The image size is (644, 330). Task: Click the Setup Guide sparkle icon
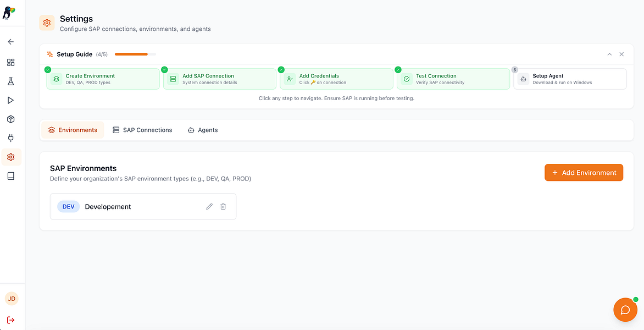tap(49, 54)
